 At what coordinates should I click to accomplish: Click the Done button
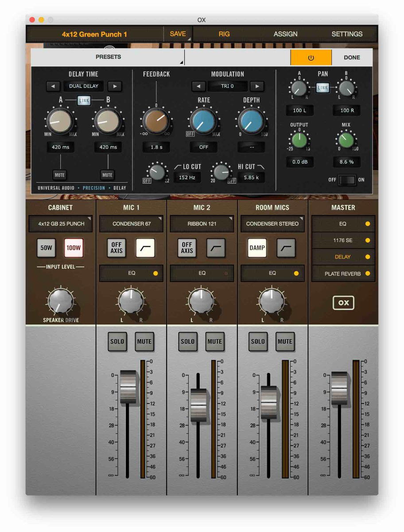[352, 58]
